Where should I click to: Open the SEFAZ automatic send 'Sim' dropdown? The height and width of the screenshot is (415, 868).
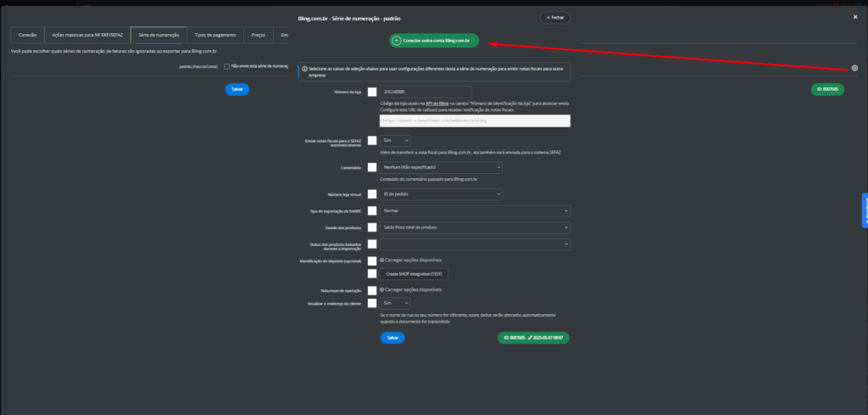(x=395, y=141)
